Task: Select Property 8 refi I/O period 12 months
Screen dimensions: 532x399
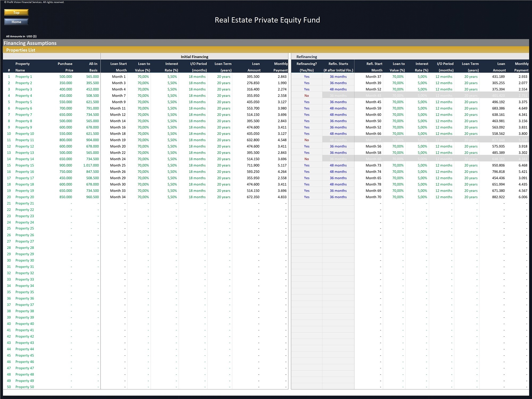Action: pos(444,121)
